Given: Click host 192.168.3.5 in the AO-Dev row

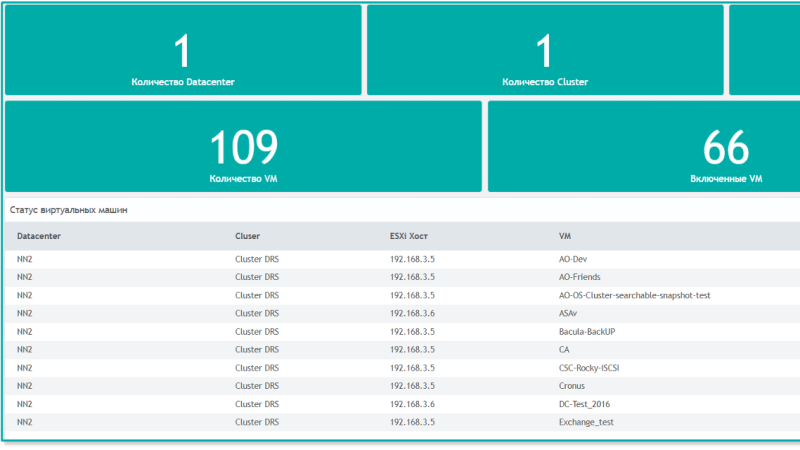Looking at the screenshot, I should point(412,259).
